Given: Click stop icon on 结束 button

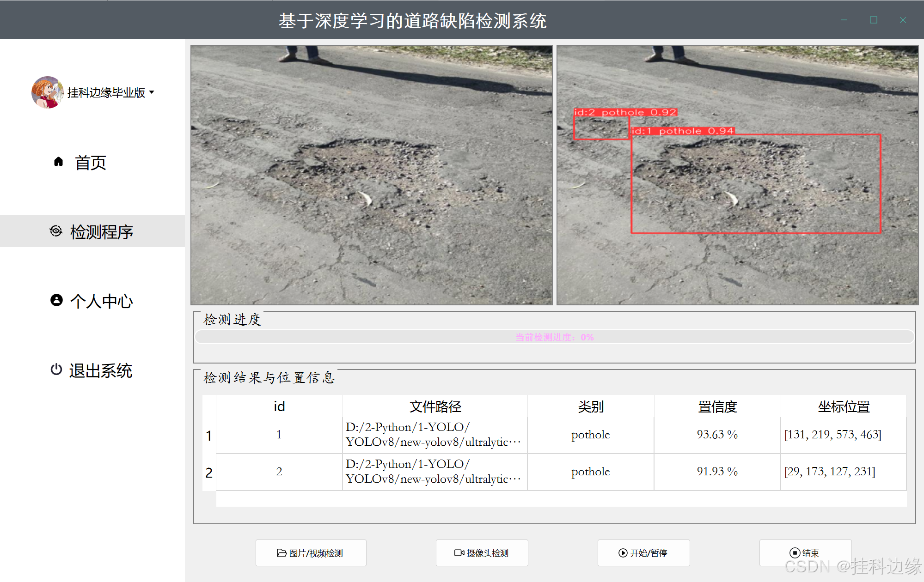Looking at the screenshot, I should [x=795, y=553].
